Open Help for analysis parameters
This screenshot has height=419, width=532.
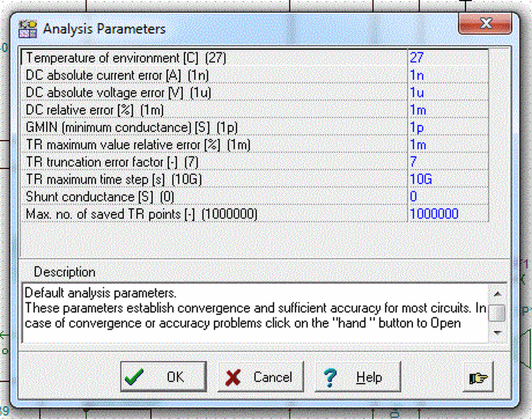point(358,377)
